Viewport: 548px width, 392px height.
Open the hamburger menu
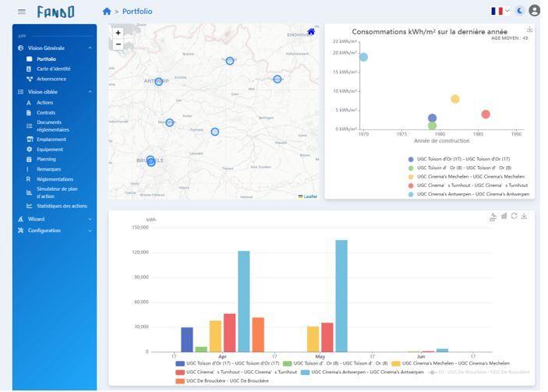pyautogui.click(x=22, y=12)
